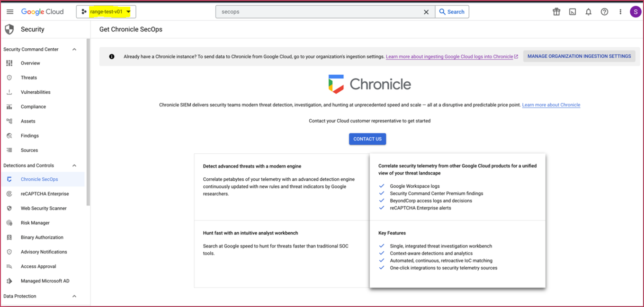Viewport: 644px width, 307px height.
Task: Click the Findings icon in sidebar
Action: [9, 136]
